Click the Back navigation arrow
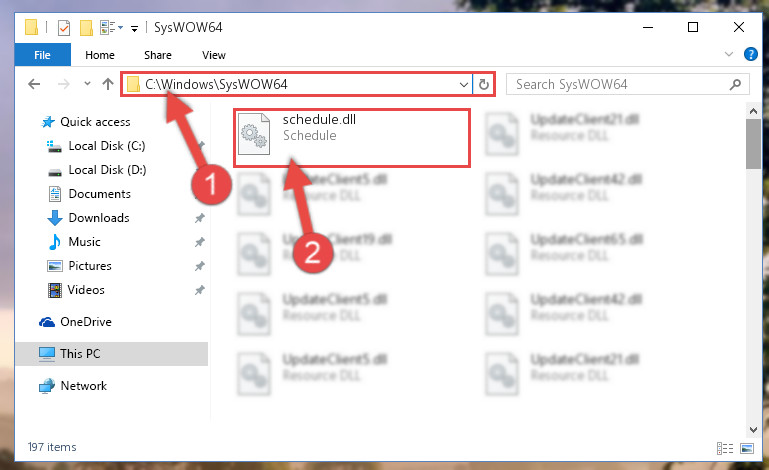 point(34,84)
